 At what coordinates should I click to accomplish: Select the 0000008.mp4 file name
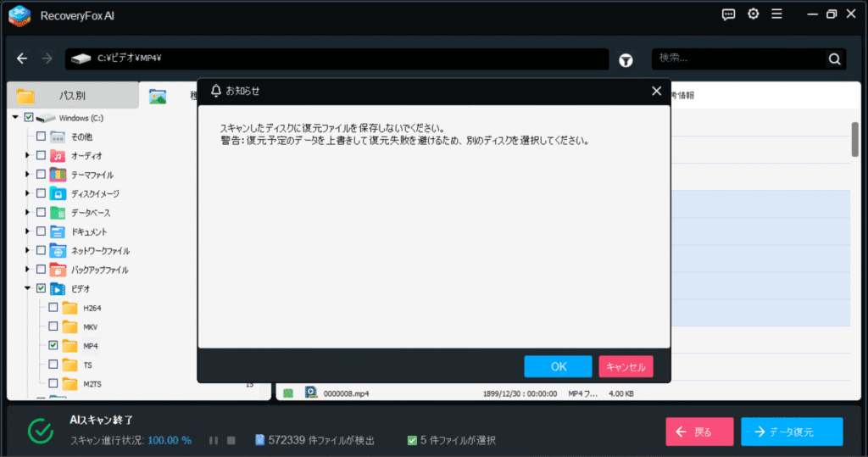[346, 393]
